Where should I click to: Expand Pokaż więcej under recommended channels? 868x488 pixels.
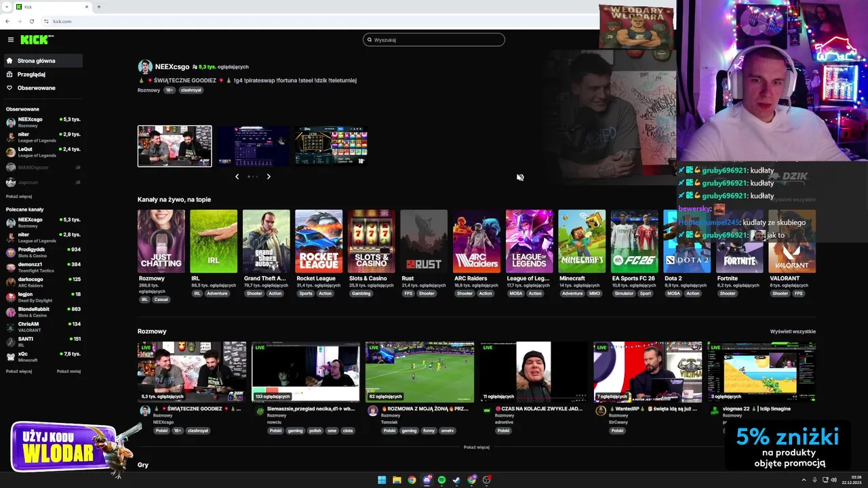[19, 371]
